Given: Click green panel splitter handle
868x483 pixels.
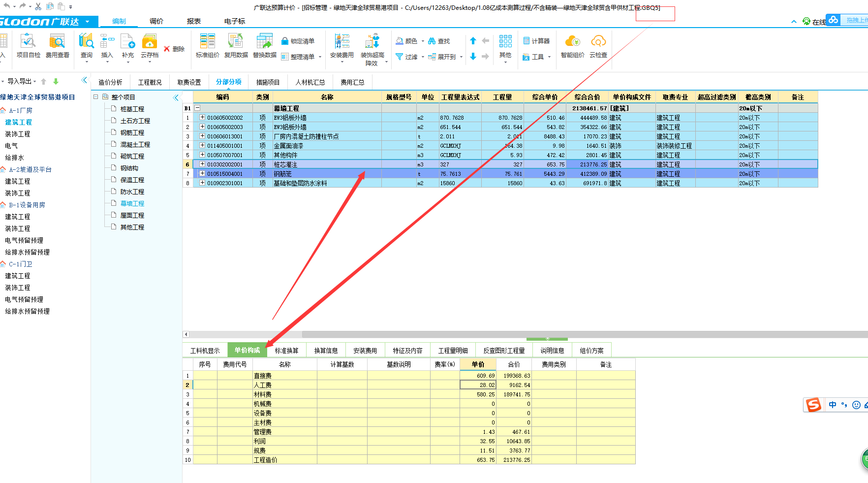Looking at the screenshot, I should 547,339.
